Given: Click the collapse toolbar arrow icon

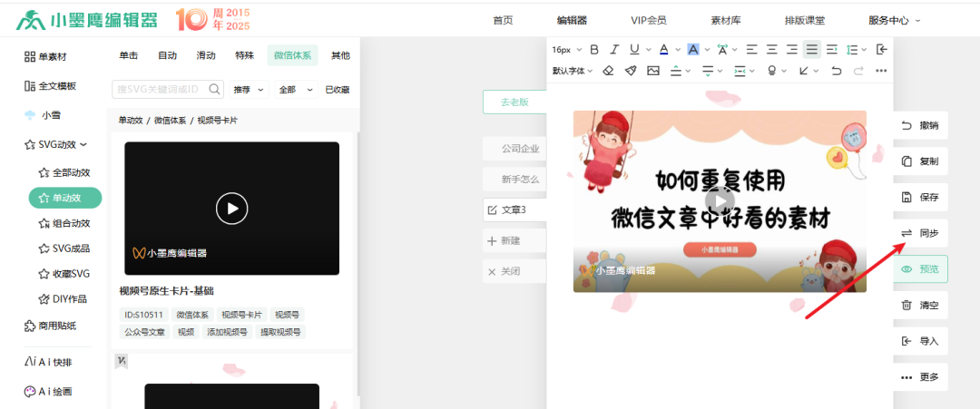Looking at the screenshot, I should pos(881,49).
